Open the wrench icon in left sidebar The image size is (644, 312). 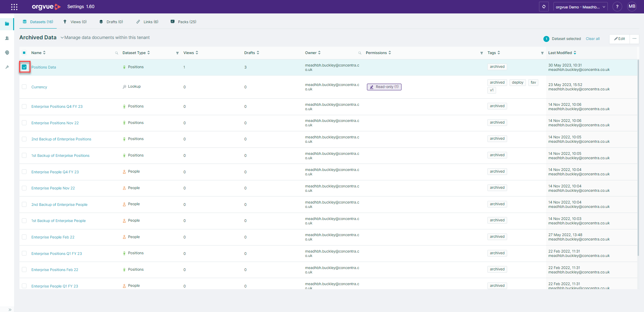(x=7, y=67)
